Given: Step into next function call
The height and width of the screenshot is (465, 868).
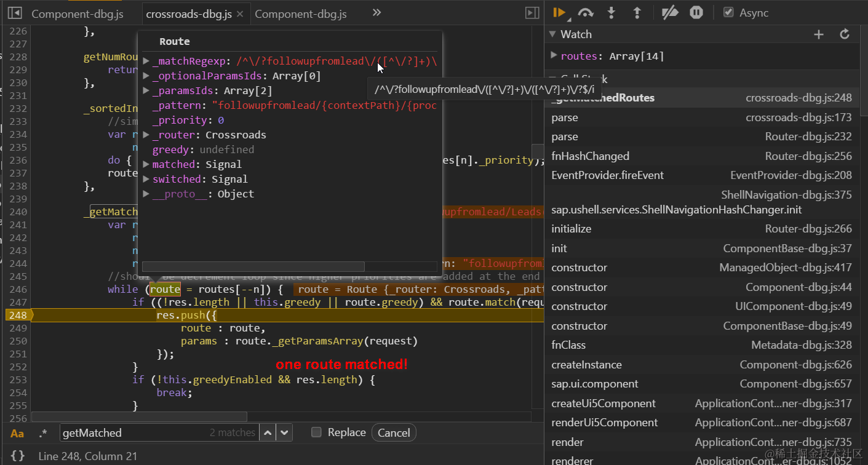Looking at the screenshot, I should point(611,12).
